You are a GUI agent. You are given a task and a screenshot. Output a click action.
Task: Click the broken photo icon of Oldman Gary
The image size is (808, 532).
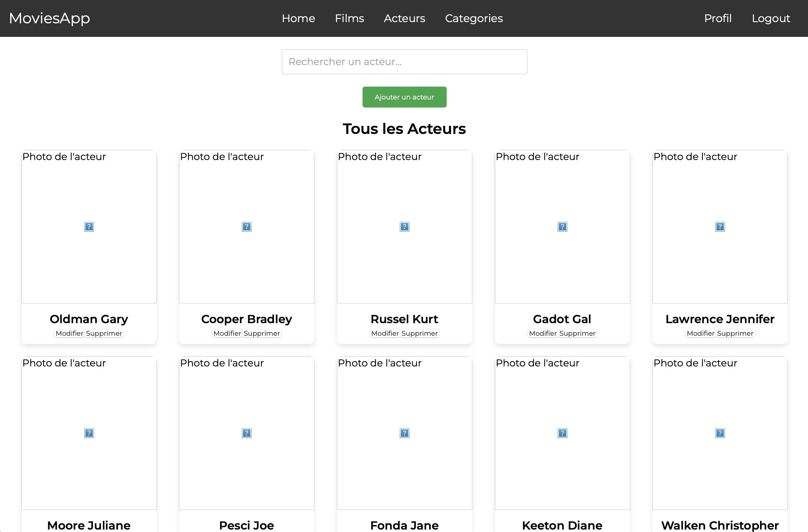click(x=89, y=227)
